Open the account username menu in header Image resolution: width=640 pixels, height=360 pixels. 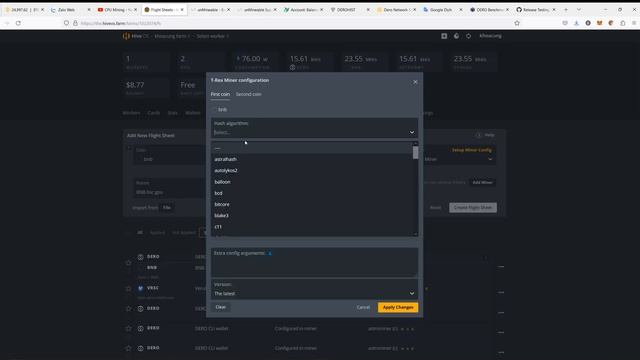click(x=490, y=36)
